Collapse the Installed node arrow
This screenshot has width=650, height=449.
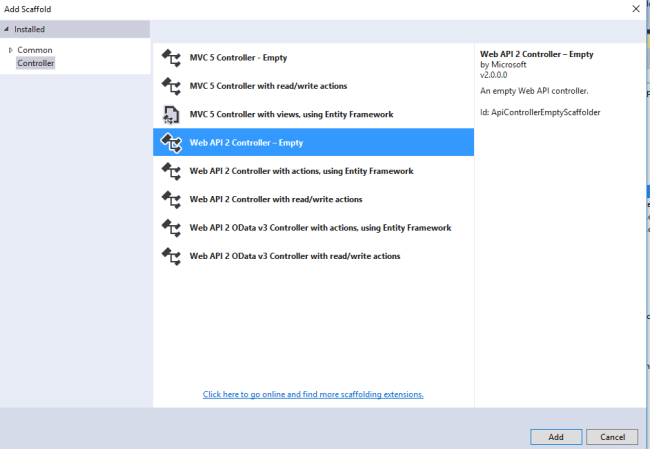click(6, 29)
